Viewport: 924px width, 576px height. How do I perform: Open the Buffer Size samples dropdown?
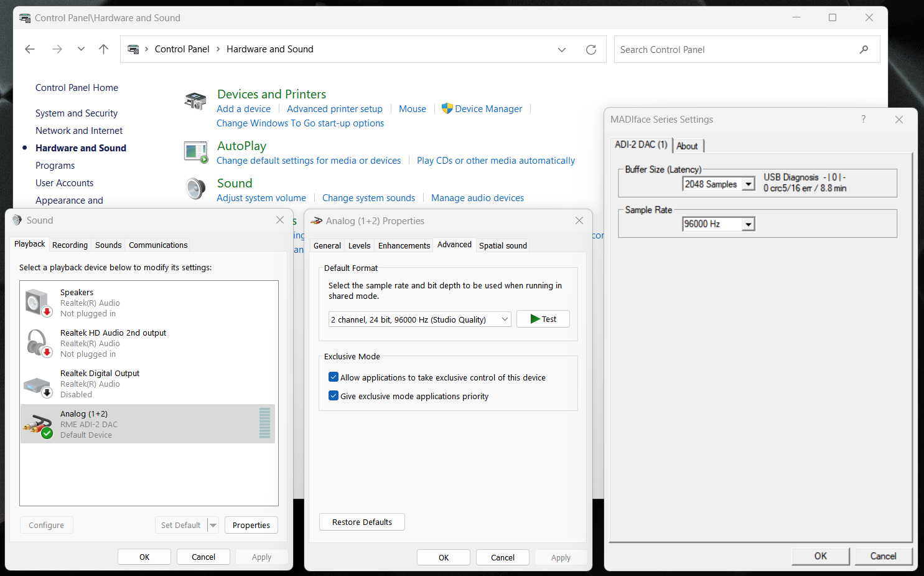point(749,184)
